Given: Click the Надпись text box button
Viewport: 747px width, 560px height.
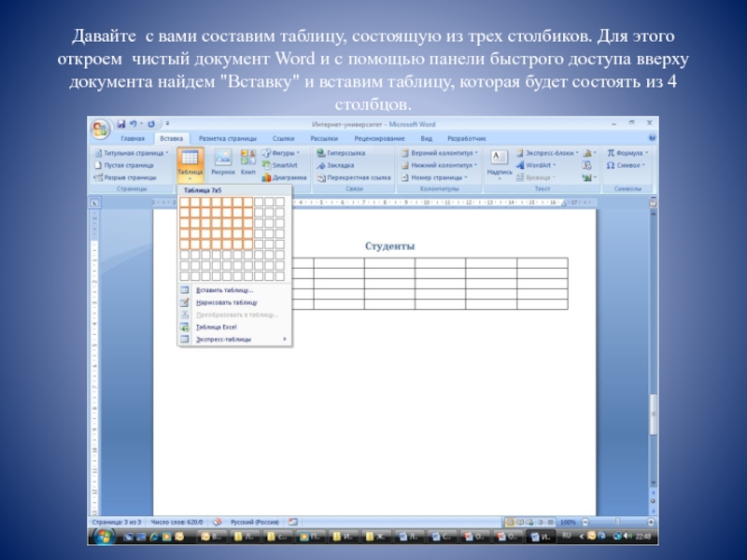Looking at the screenshot, I should 500,165.
